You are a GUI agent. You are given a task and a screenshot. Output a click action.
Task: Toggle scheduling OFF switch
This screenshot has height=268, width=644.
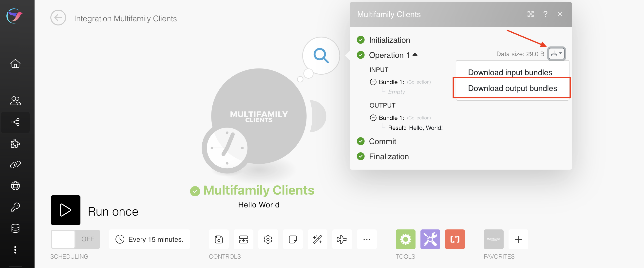pos(75,239)
